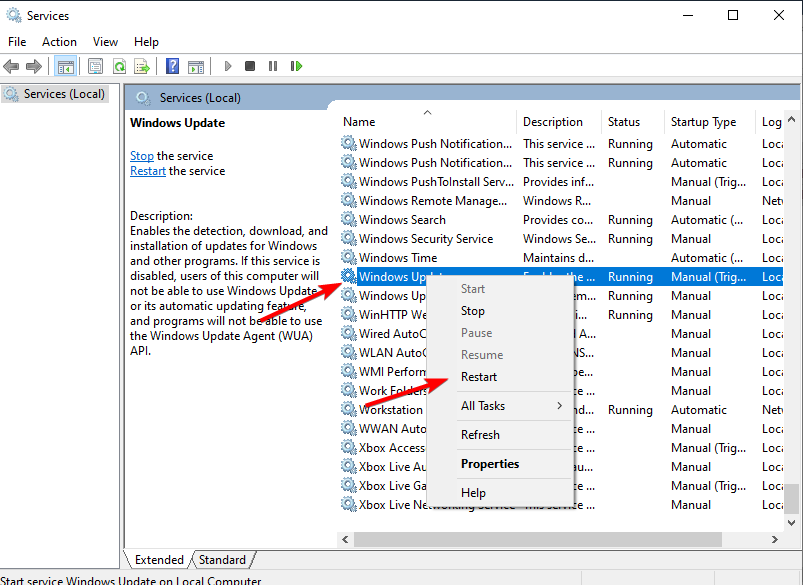
Task: Click the gear icon of WinHTTP service
Action: tap(349, 314)
